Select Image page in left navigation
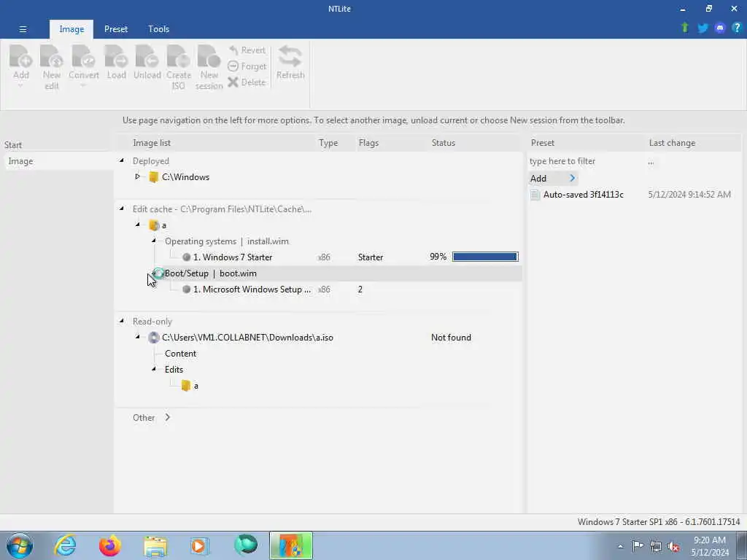The height and width of the screenshot is (560, 747). (57, 161)
